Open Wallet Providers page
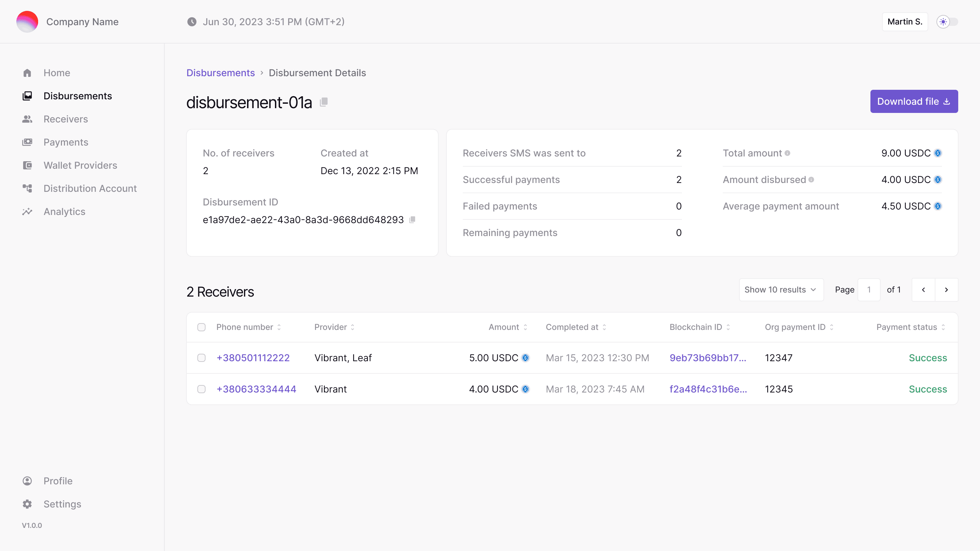This screenshot has height=551, width=980. [80, 165]
